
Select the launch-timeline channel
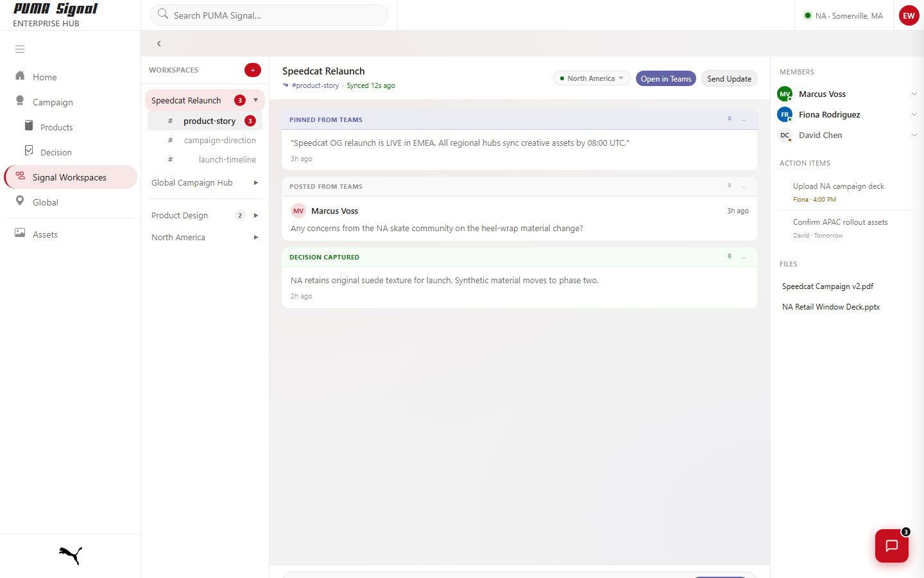coord(205,159)
